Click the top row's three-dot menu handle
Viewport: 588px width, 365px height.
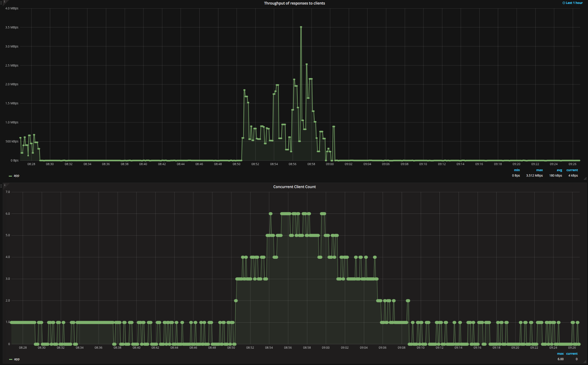pyautogui.click(x=1, y=2)
